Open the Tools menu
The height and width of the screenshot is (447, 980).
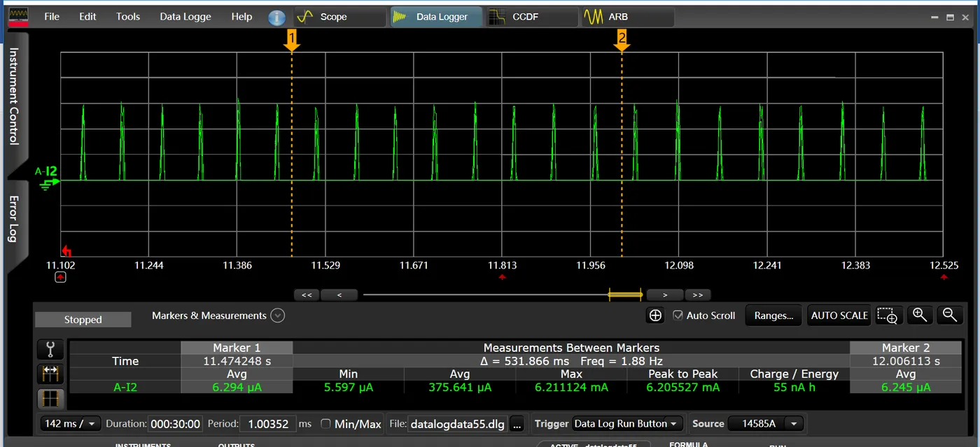coord(128,17)
